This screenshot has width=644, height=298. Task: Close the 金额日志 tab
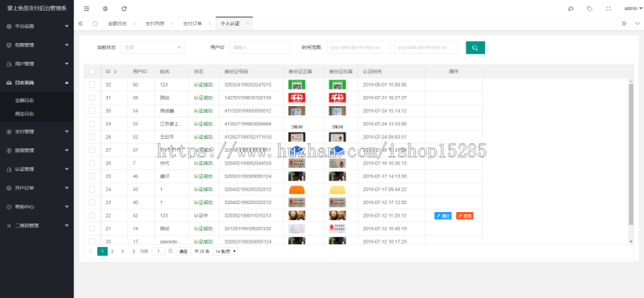[135, 24]
